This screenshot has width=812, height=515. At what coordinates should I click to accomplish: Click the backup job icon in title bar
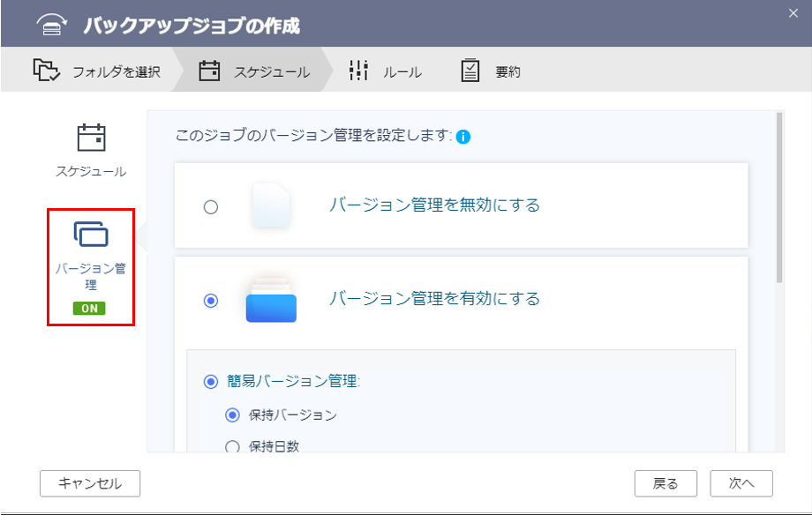pyautogui.click(x=52, y=25)
